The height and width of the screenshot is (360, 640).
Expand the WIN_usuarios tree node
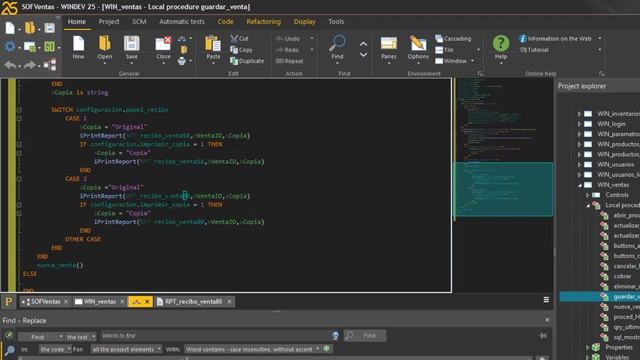[579, 164]
